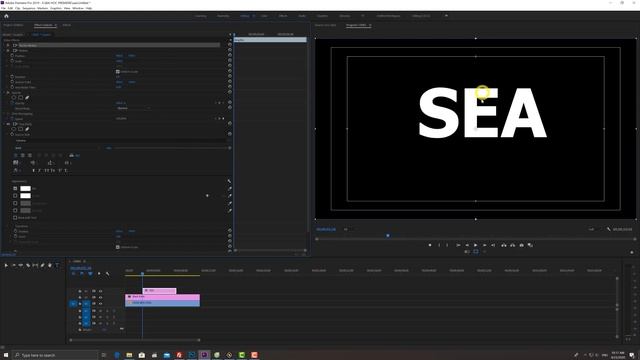The width and height of the screenshot is (640, 360).
Task: Create ellipse mask under Opacity effect
Action: pos(14,98)
